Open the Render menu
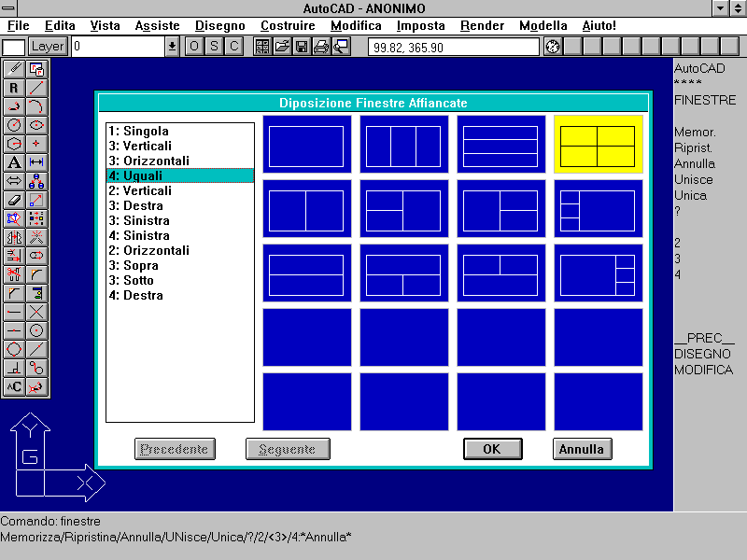The width and height of the screenshot is (747, 560). (x=482, y=26)
